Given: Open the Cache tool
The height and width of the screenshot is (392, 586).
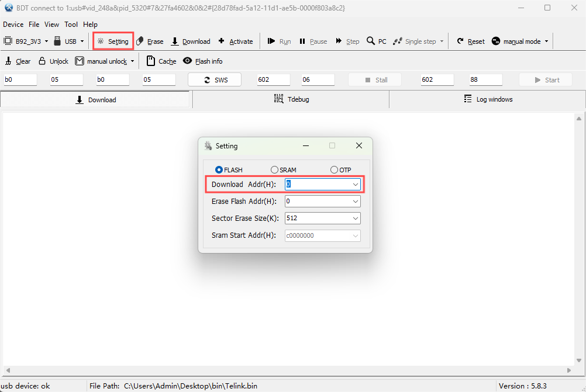Looking at the screenshot, I should tap(161, 61).
